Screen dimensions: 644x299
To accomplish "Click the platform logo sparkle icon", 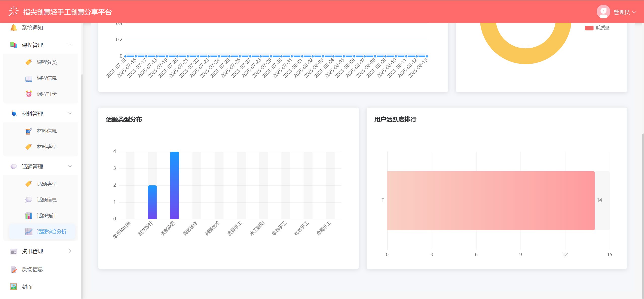I will (x=13, y=12).
